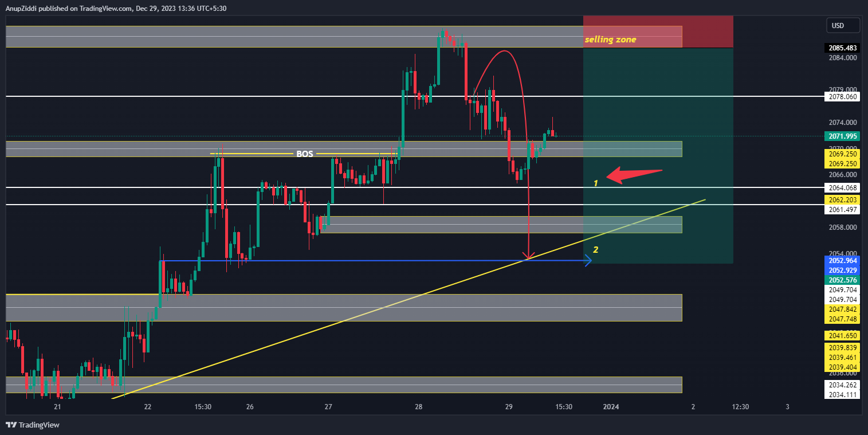Click the 2066.000 price scale value
This screenshot has width=868, height=435.
tap(843, 175)
